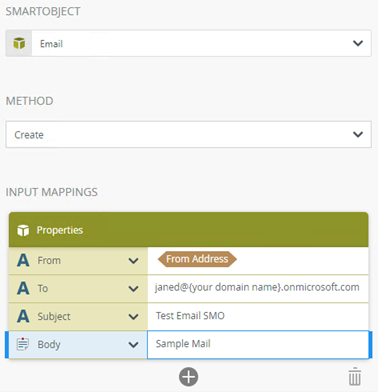Viewport: 378px width, 392px height.
Task: Click the Properties header cube icon
Action: (x=23, y=230)
